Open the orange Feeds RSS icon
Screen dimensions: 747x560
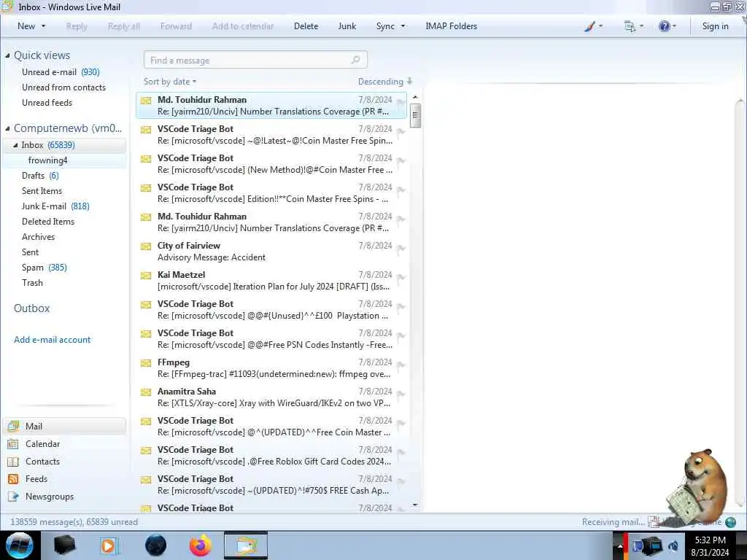coord(13,479)
